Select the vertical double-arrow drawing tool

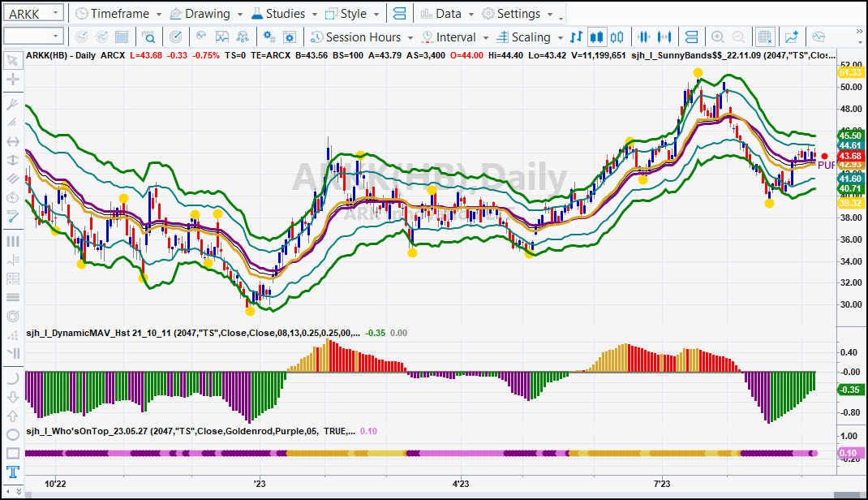click(12, 160)
